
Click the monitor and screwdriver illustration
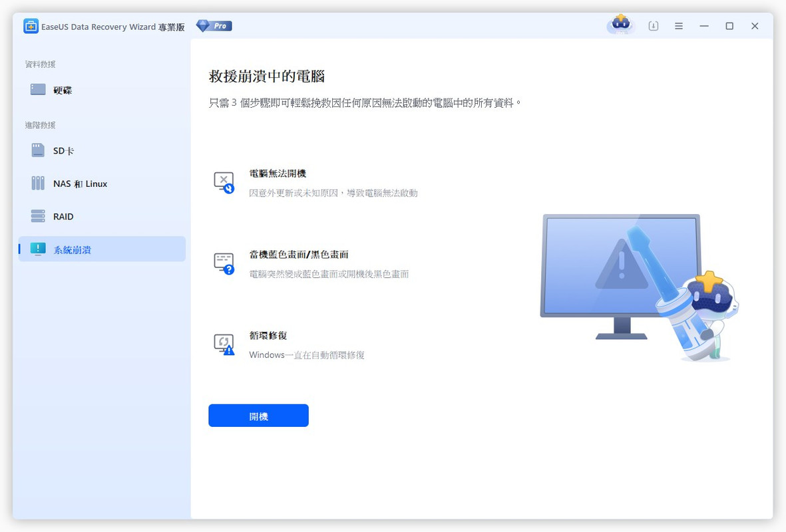click(x=639, y=287)
